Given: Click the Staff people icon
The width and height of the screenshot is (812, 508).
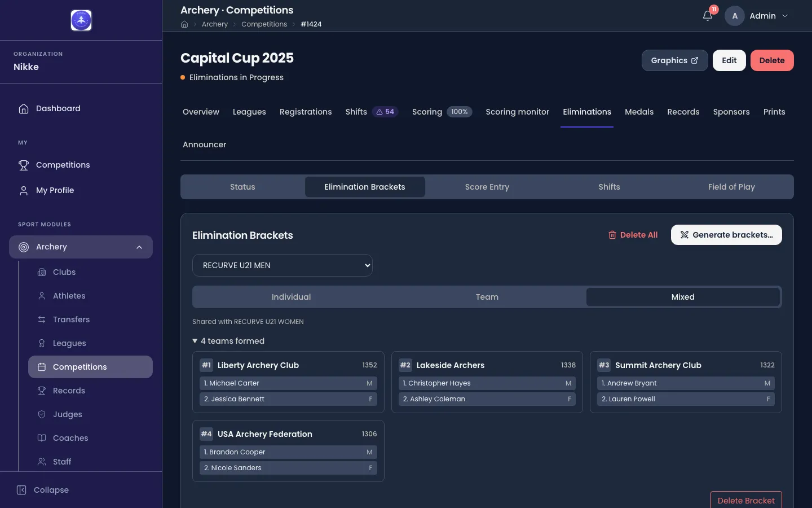Looking at the screenshot, I should click(x=42, y=462).
